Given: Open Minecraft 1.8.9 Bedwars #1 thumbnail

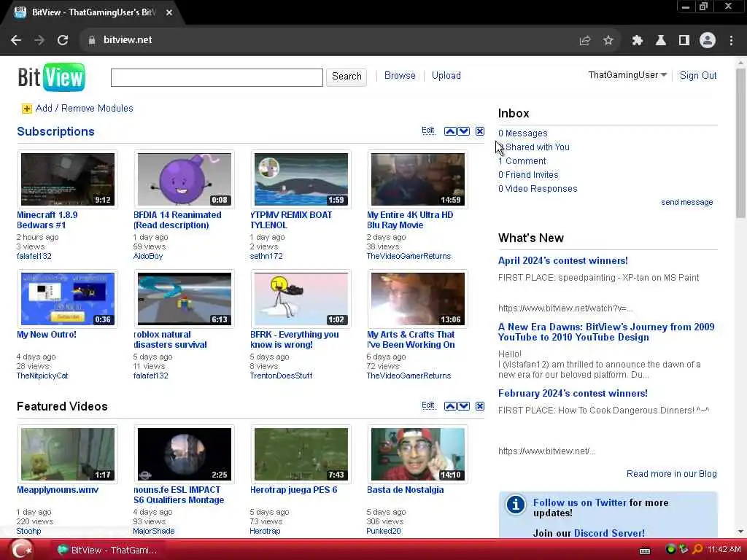Looking at the screenshot, I should (68, 179).
